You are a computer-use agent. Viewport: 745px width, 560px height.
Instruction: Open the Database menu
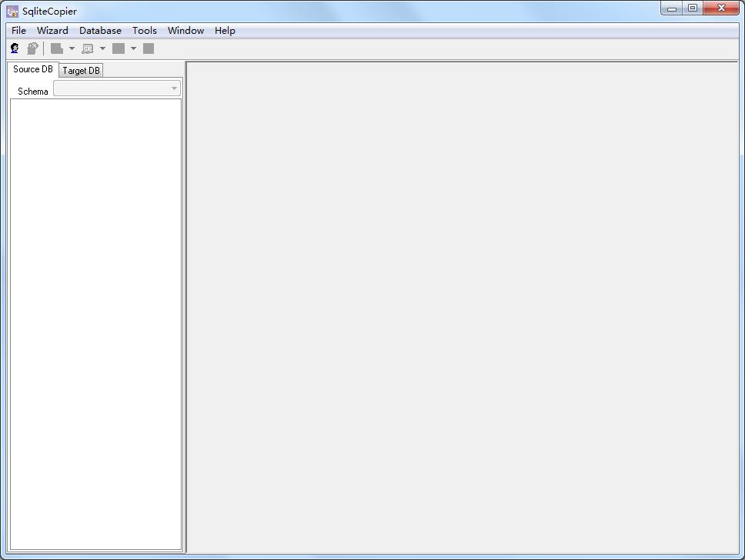tap(100, 31)
